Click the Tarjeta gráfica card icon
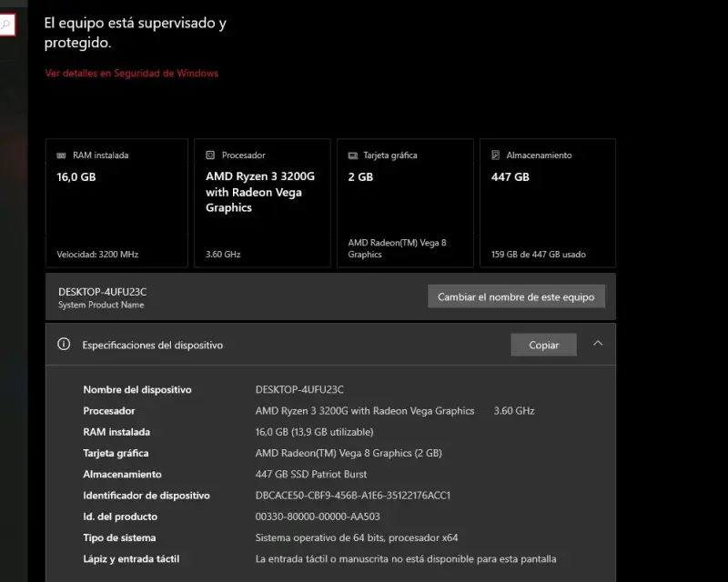 353,156
